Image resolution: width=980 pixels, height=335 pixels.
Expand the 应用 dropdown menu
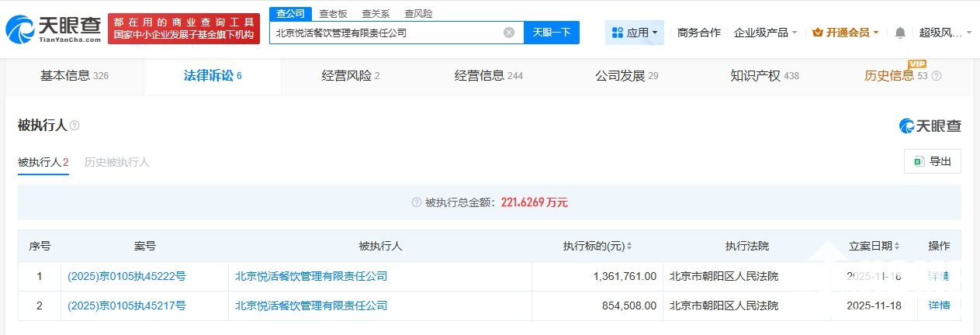pos(635,33)
